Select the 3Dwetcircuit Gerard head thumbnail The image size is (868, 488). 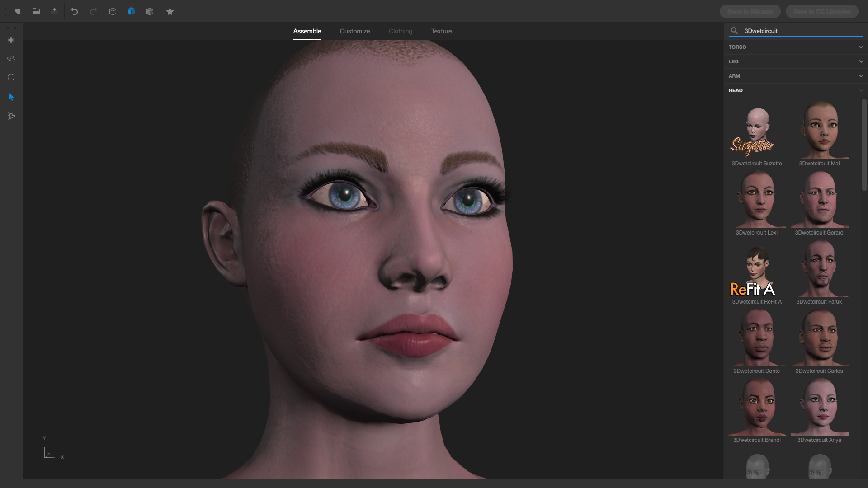click(820, 200)
